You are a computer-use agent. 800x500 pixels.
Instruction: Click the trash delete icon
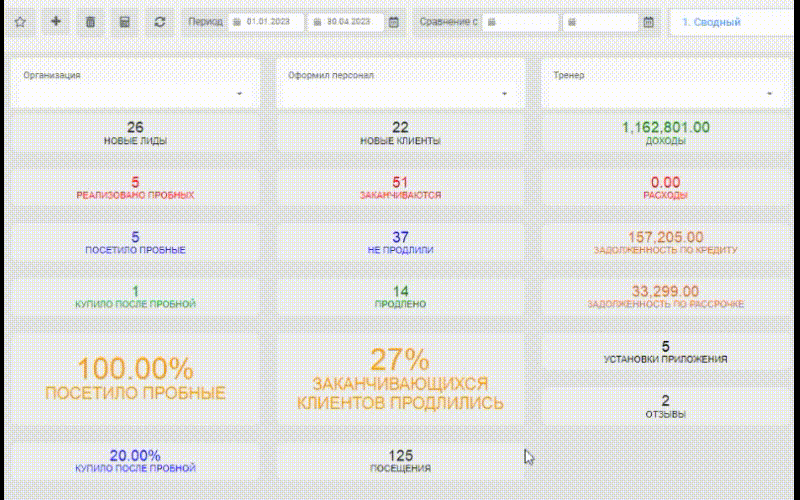pyautogui.click(x=90, y=22)
